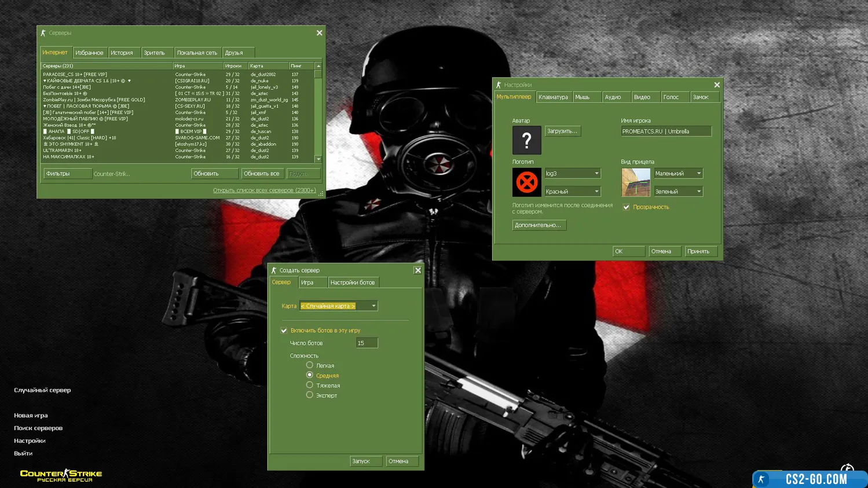Viewport: 868px width, 488px height.
Task: Toggle the include bots in game checkbox
Action: [284, 331]
